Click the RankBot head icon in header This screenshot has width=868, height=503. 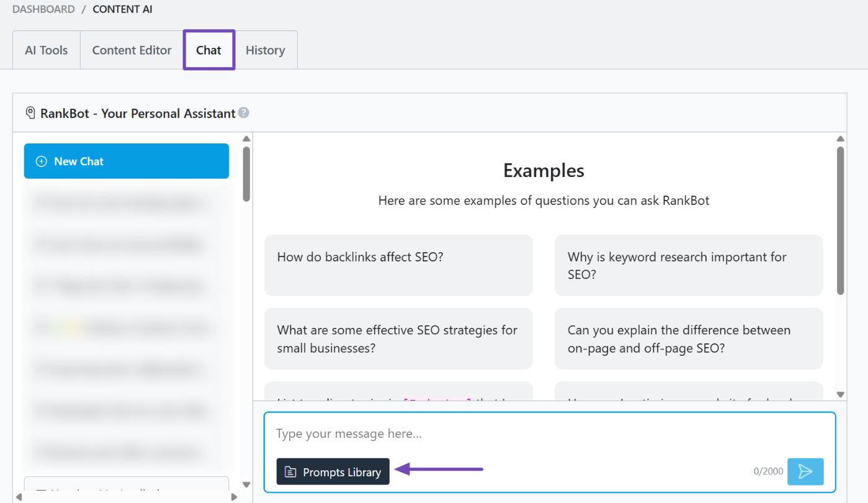point(30,113)
